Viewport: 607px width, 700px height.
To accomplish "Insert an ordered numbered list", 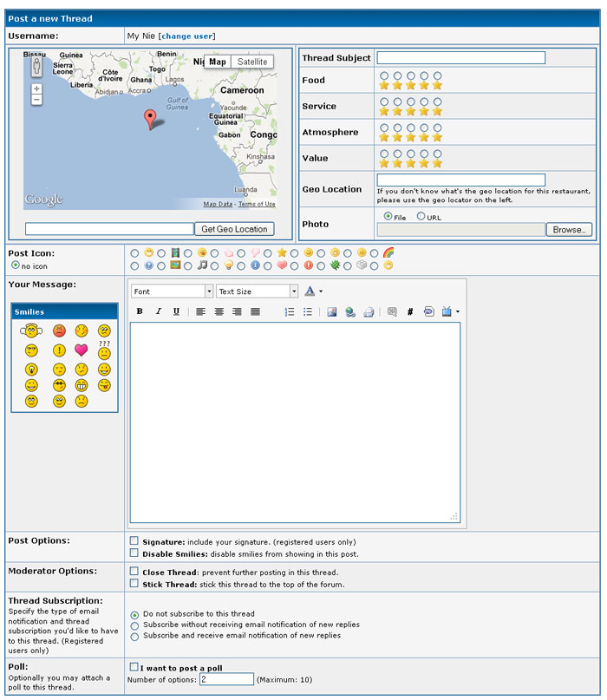I will point(290,311).
